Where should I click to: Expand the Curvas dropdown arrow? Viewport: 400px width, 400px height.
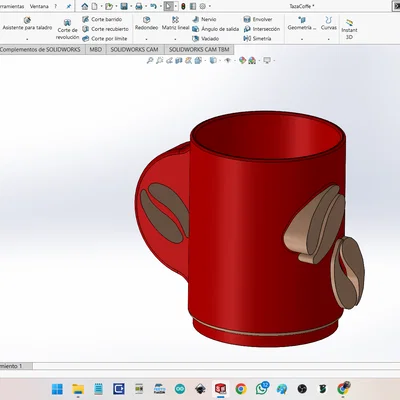(329, 39)
